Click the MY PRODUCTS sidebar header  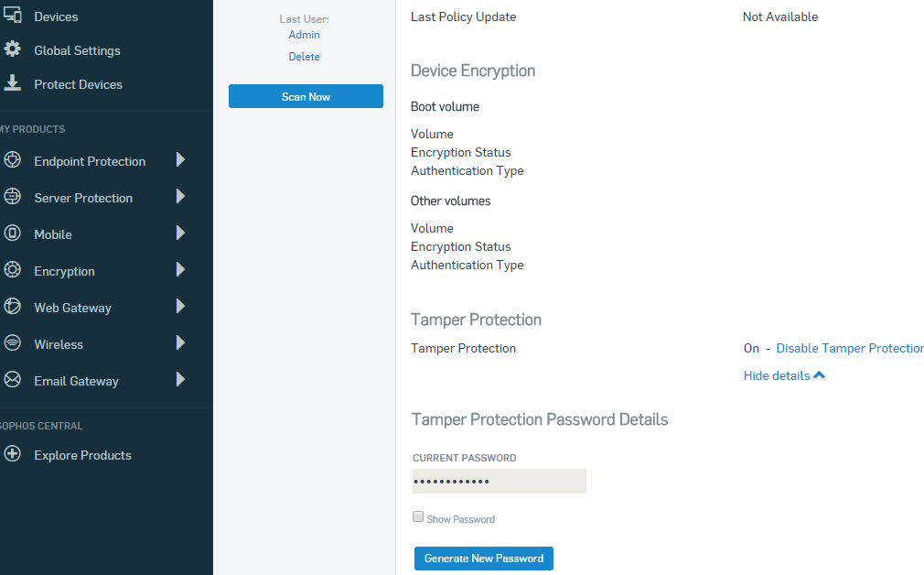(32, 129)
